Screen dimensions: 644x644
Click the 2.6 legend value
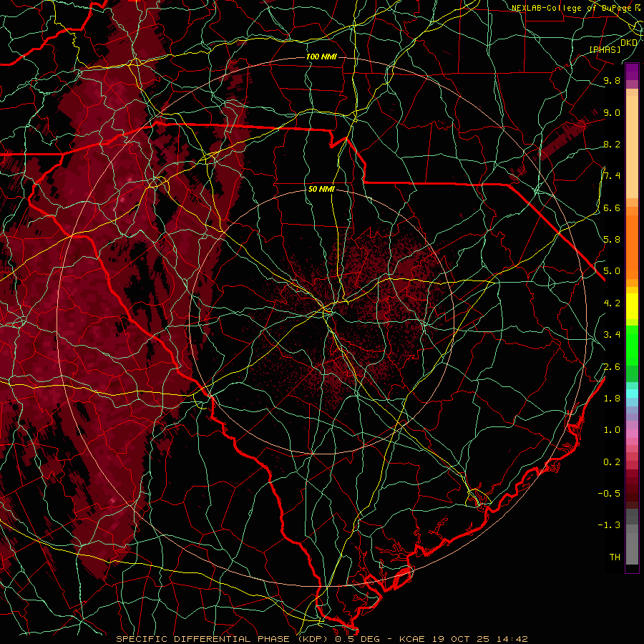612,367
